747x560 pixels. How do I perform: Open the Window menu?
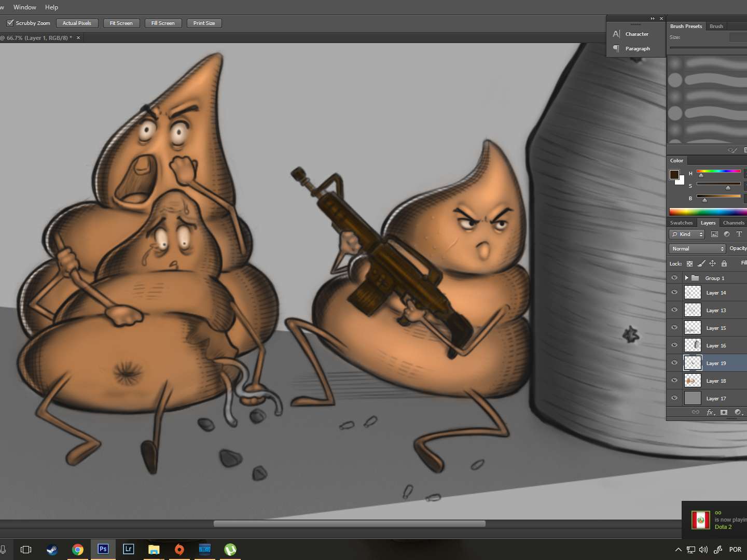25,7
